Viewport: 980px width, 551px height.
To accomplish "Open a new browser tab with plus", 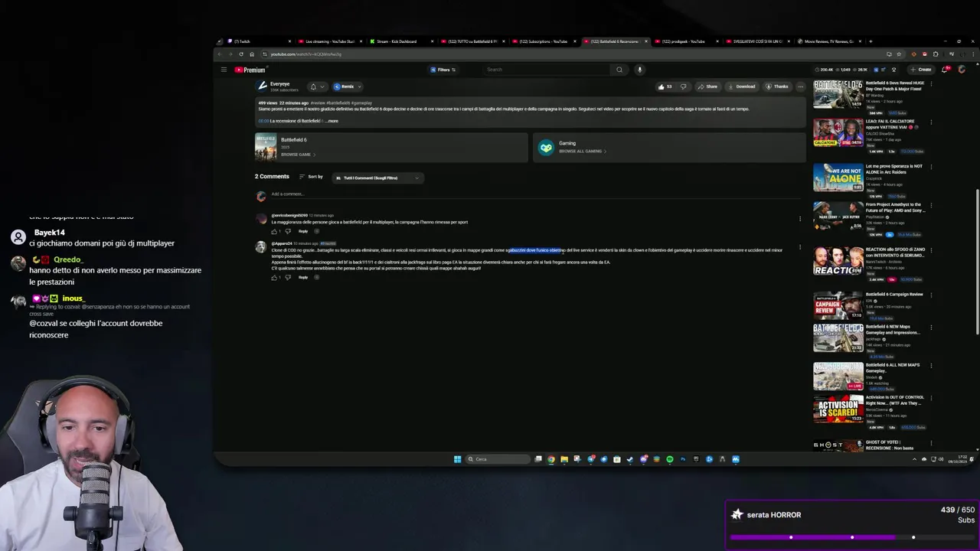I will (x=870, y=41).
